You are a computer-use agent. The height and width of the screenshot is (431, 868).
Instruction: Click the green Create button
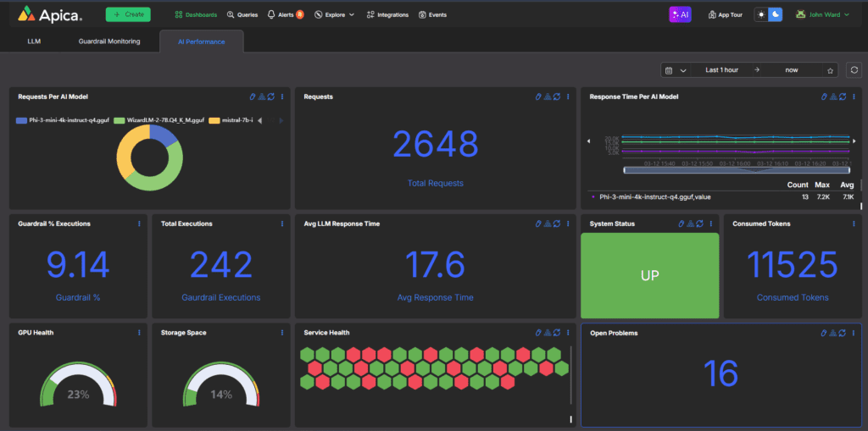coord(128,14)
